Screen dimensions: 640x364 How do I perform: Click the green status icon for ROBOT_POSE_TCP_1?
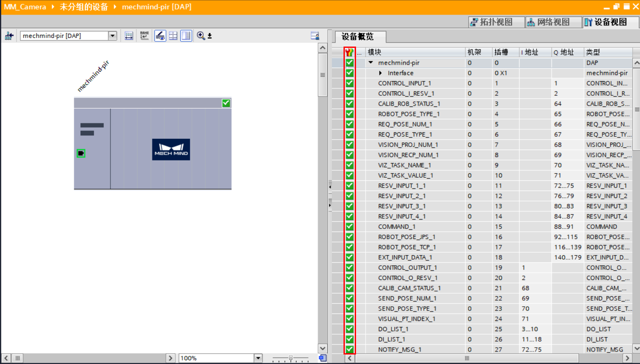(350, 247)
